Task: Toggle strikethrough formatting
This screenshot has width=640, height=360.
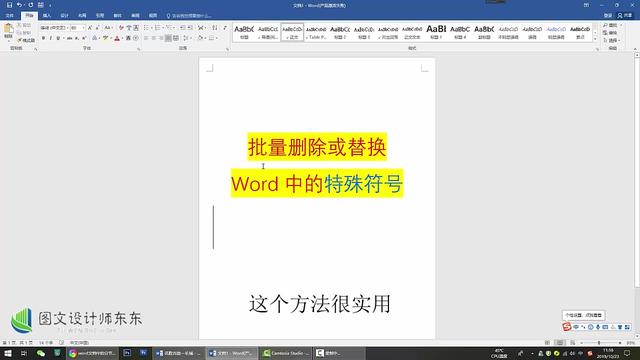Action: coord(69,38)
